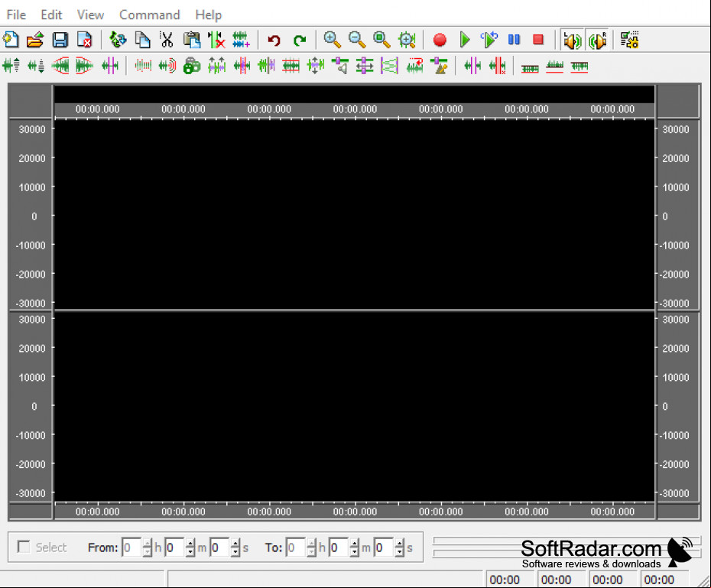The width and height of the screenshot is (711, 588).
Task: Play in loop mode
Action: tap(489, 40)
